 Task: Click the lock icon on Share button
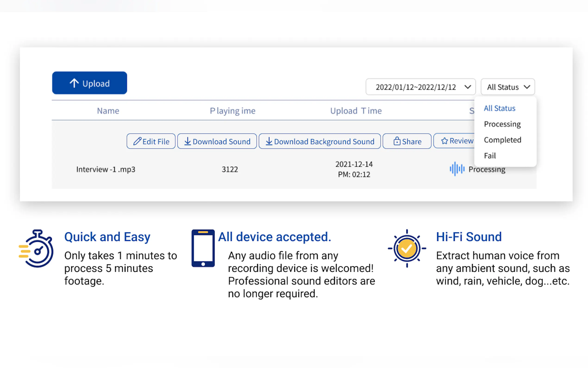397,141
